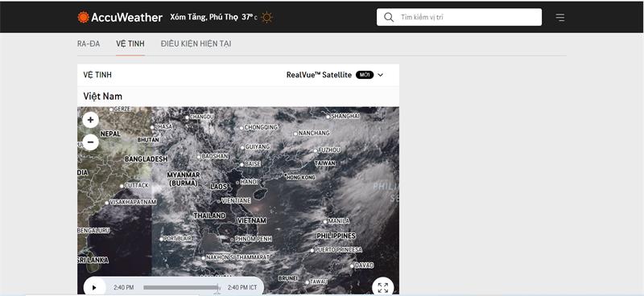
Task: Click the VIETNAM country label
Action: click(252, 220)
